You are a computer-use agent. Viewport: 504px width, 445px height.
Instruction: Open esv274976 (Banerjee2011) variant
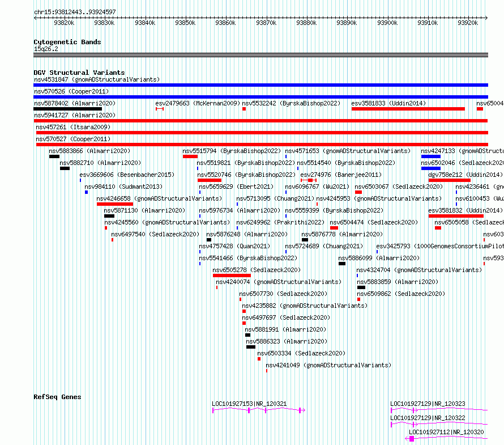click(x=341, y=175)
